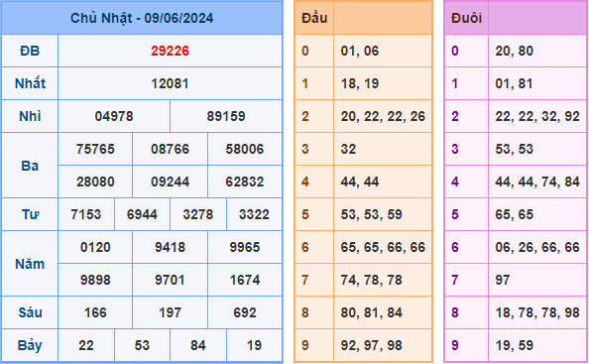Select fifth prize number 9418
This screenshot has height=364, width=589.
171,247
